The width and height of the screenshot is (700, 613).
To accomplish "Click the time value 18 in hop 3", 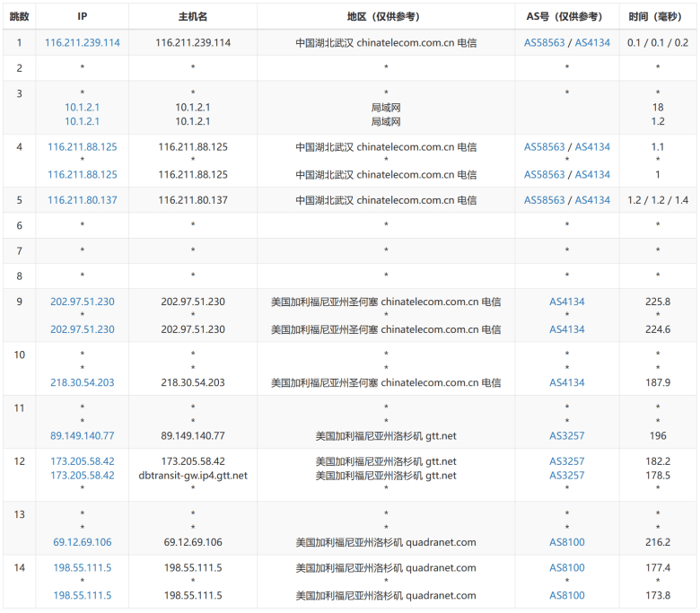I will (x=658, y=107).
